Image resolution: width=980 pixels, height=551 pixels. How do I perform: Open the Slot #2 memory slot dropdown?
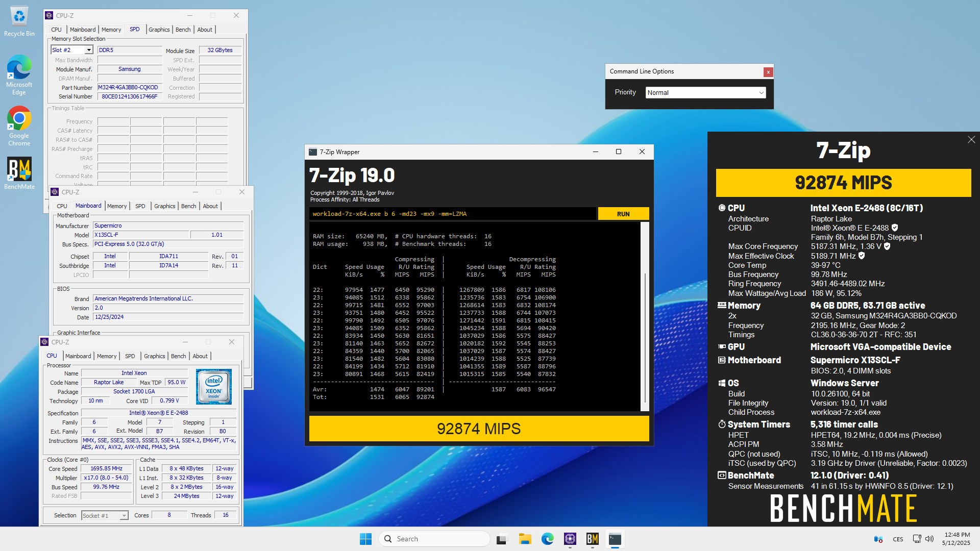[x=72, y=50]
